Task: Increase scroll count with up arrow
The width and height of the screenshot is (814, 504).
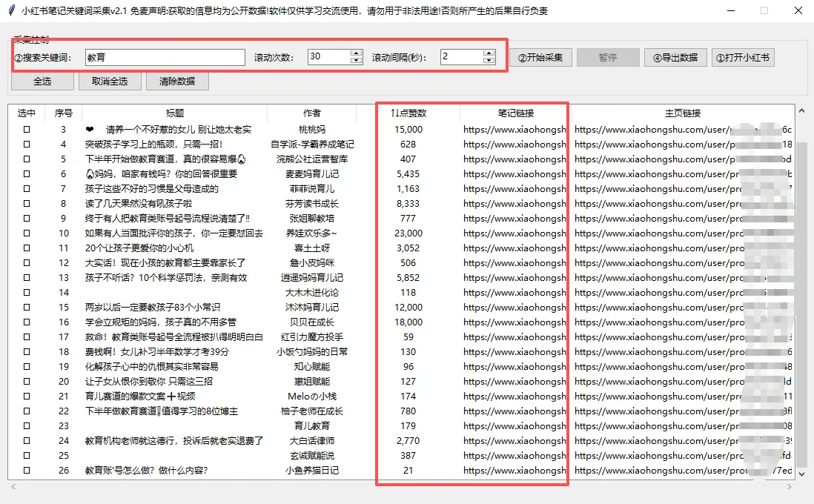Action: (x=357, y=53)
